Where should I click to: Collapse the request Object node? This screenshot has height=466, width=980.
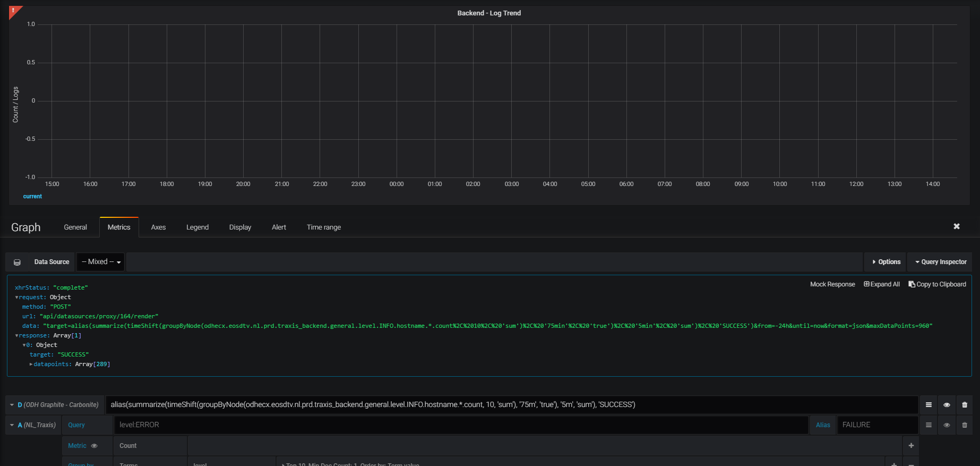[16, 297]
